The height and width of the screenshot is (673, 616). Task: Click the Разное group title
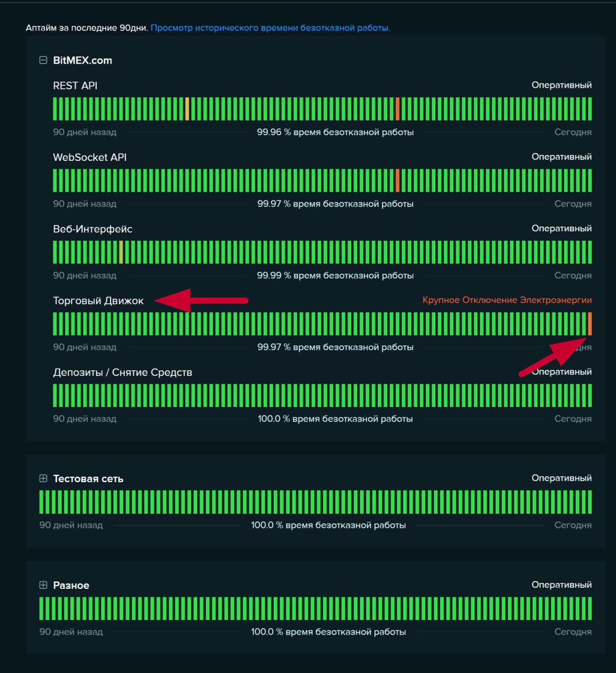pos(71,585)
